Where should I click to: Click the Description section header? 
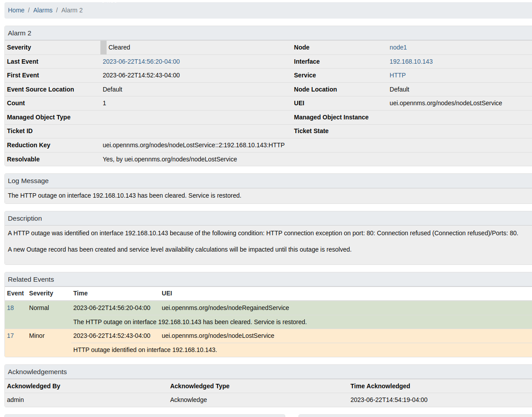pos(25,218)
